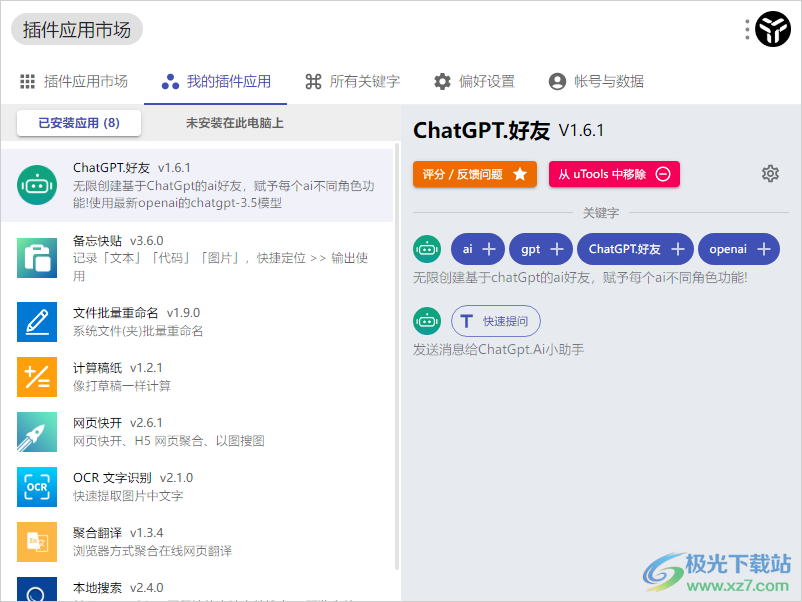Click the 系统文件(夹)批量重命名 description
The height and width of the screenshot is (602, 802).
click(138, 331)
